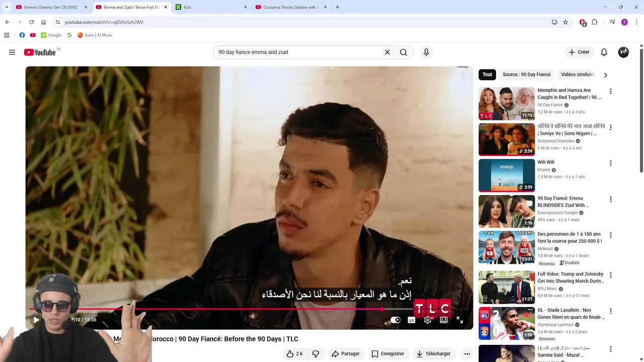Open options for Emma BLINDSIDES Ziad video
644x362 pixels.
click(x=611, y=200)
